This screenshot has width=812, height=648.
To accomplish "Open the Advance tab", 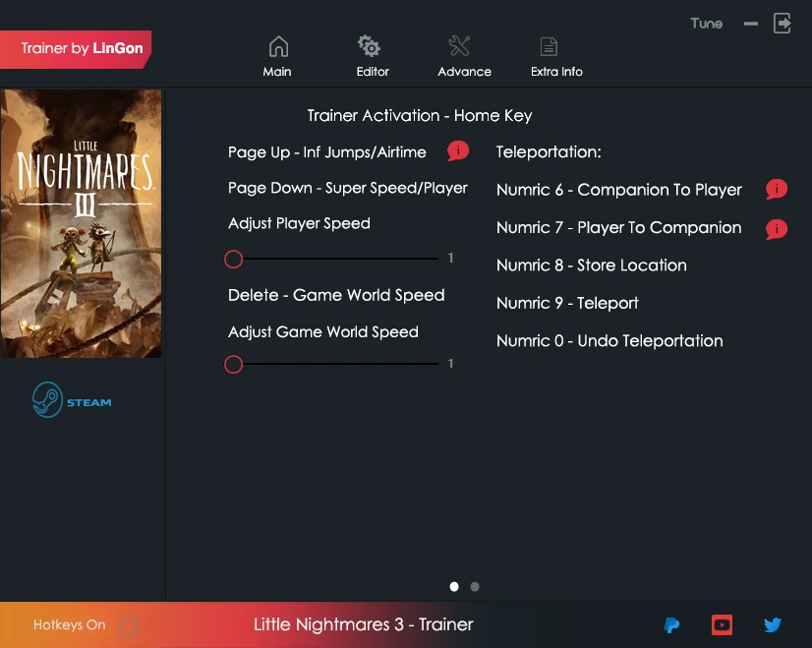I will point(464,56).
